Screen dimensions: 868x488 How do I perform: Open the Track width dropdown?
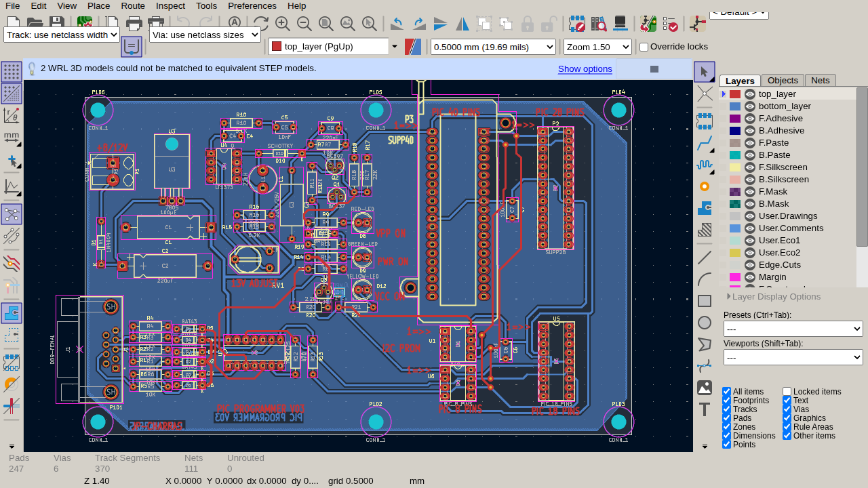click(x=62, y=34)
